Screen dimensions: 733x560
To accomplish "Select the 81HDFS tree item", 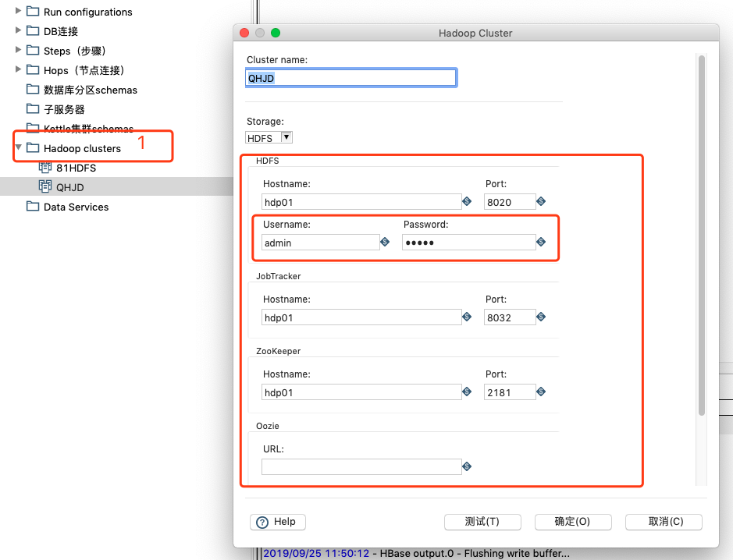I will [77, 168].
